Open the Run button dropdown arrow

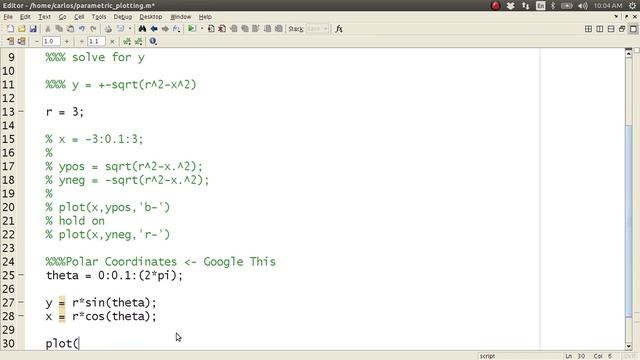[x=201, y=29]
